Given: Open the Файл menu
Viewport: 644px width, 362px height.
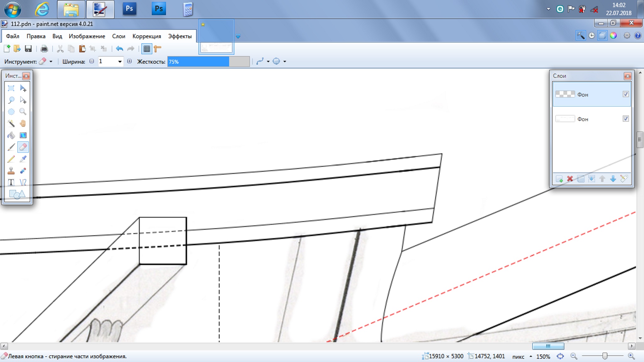Looking at the screenshot, I should (13, 36).
